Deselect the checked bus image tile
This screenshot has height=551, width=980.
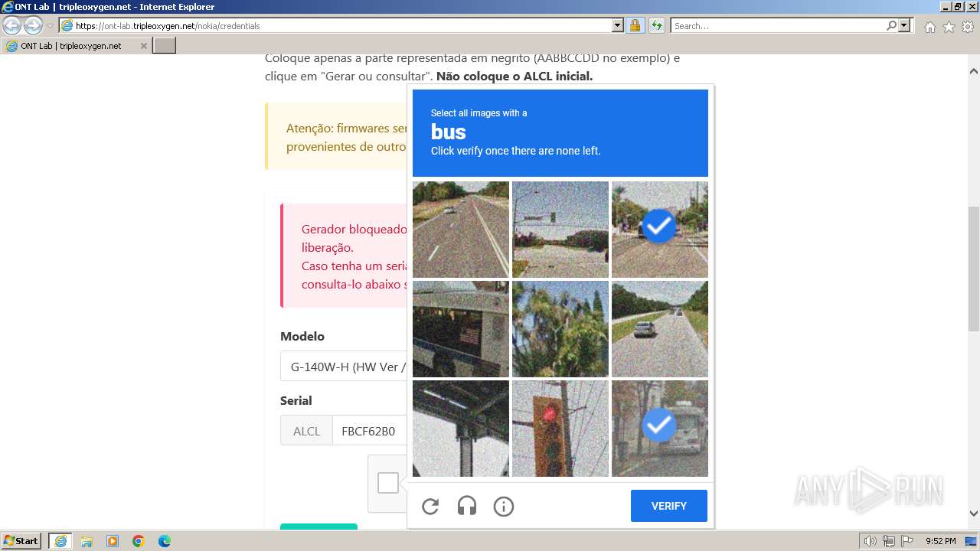click(660, 429)
